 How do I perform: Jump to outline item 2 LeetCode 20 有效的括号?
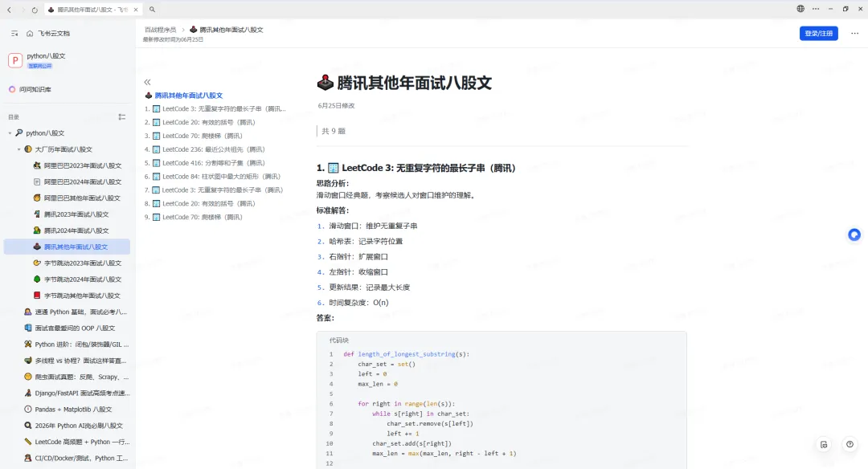(x=209, y=122)
